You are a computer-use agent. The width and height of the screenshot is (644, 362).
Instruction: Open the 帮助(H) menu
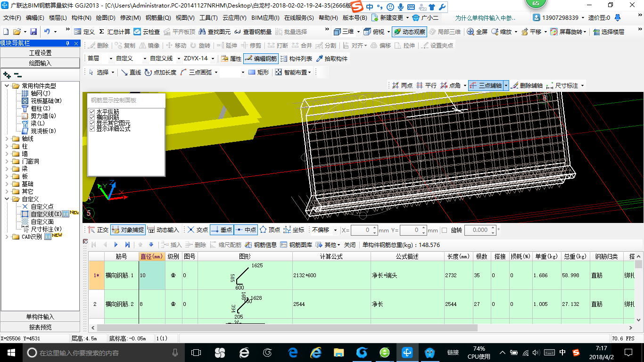pyautogui.click(x=328, y=18)
